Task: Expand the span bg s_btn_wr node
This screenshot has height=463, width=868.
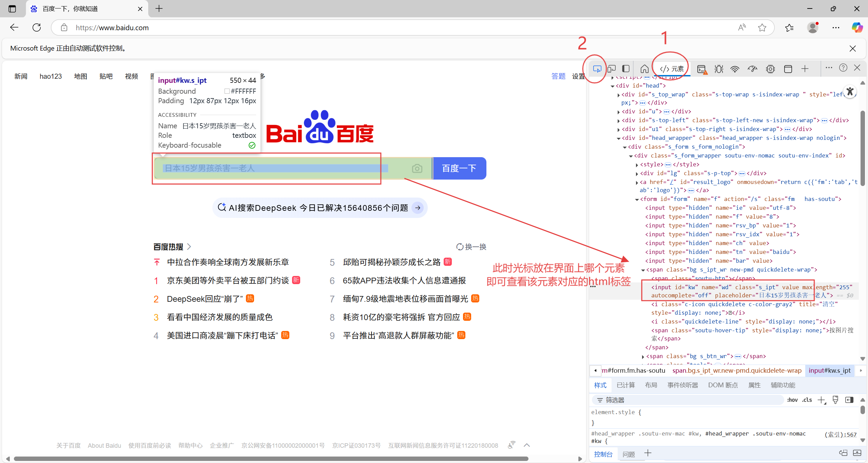Action: (643, 356)
